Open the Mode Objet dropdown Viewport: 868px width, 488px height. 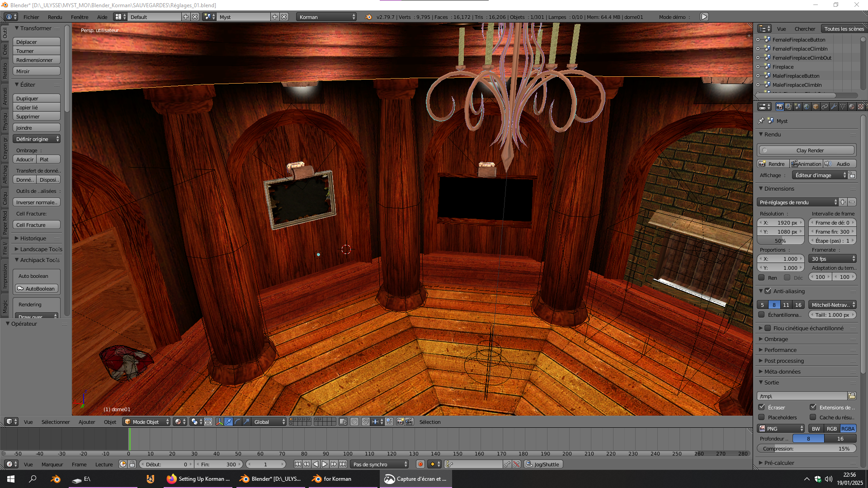click(146, 422)
